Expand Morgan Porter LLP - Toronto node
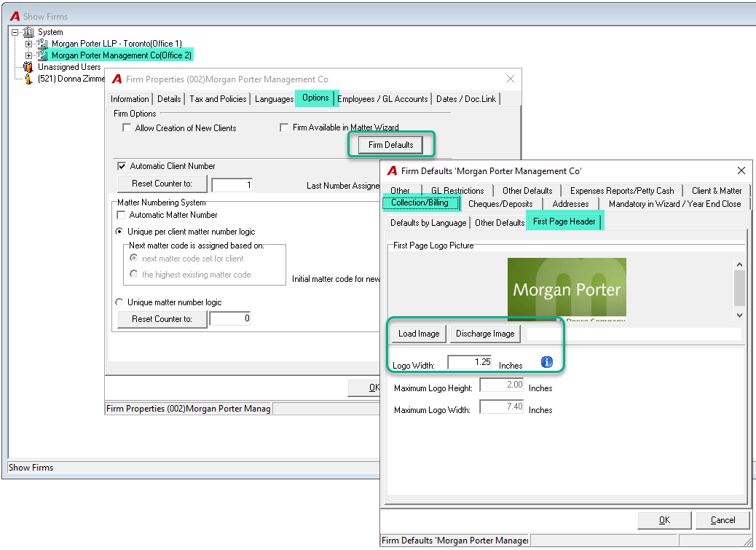 click(x=29, y=44)
